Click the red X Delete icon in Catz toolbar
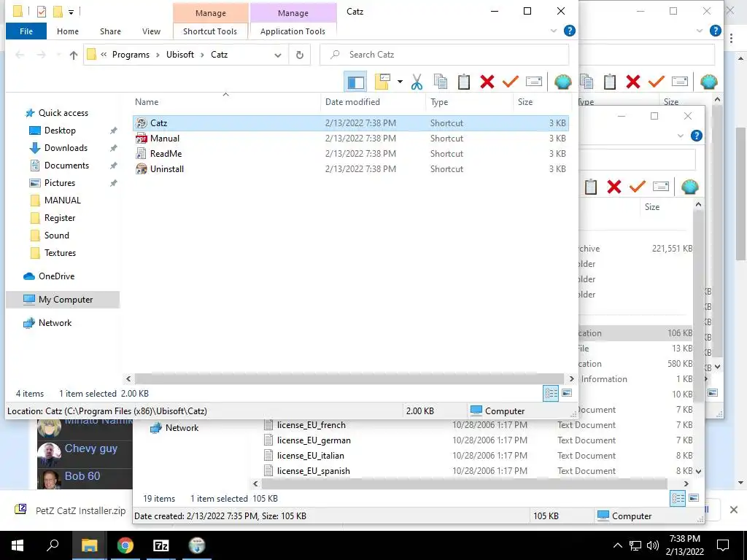 click(x=487, y=82)
